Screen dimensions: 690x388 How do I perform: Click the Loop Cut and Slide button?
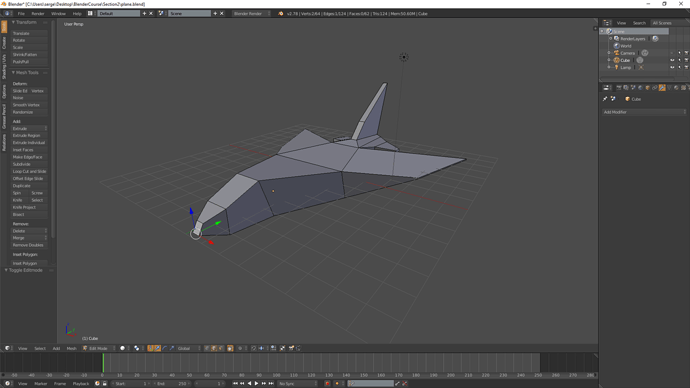(29, 171)
